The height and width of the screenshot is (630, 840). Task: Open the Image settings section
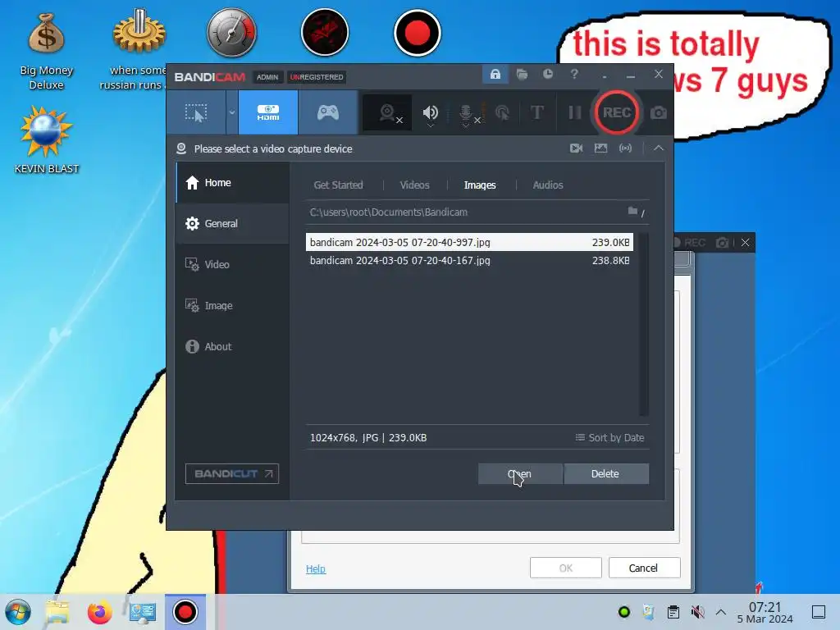pos(232,305)
